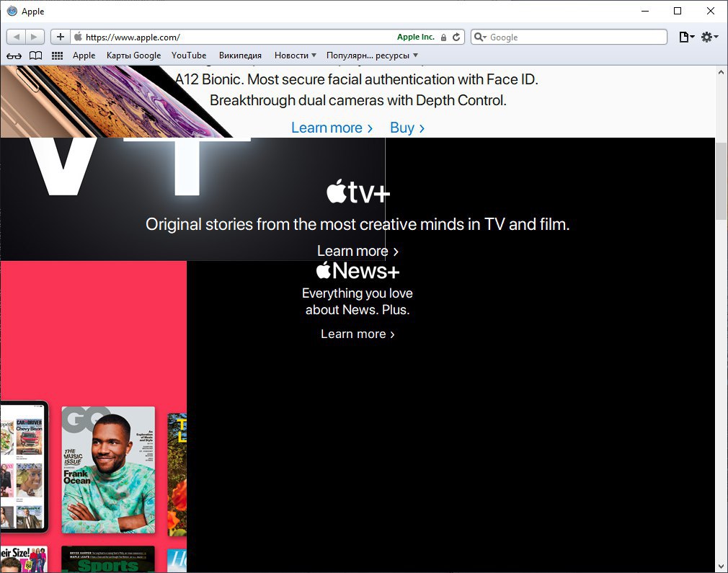Click the Buy link

tap(407, 128)
